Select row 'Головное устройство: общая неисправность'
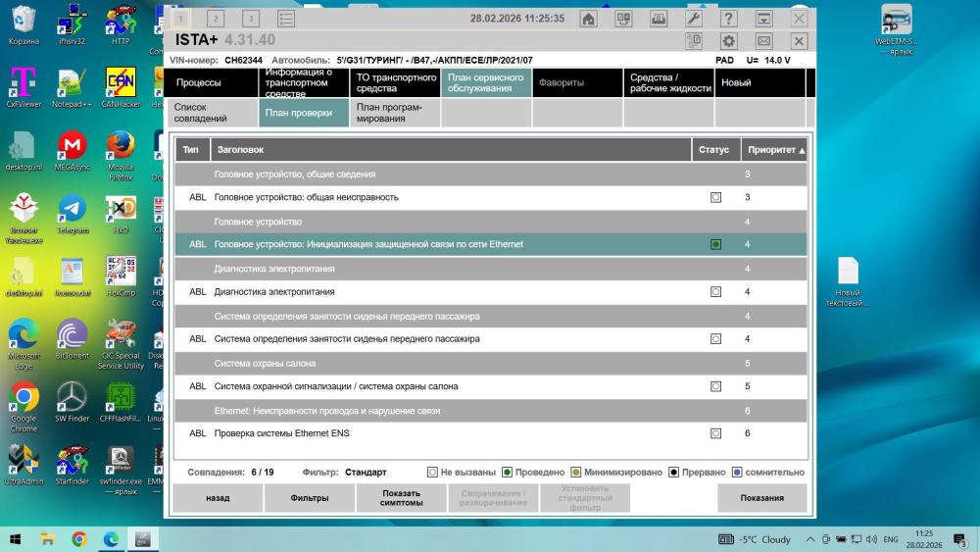The height and width of the screenshot is (552, 980). [491, 197]
